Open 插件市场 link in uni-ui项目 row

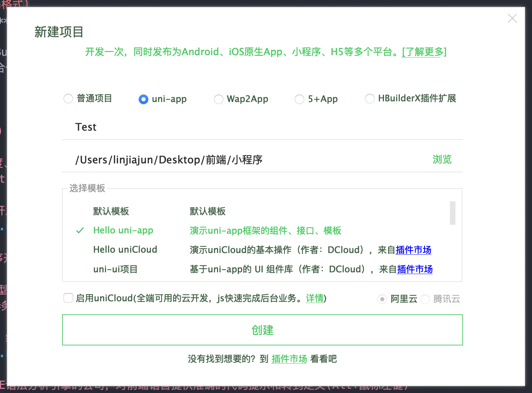click(415, 269)
